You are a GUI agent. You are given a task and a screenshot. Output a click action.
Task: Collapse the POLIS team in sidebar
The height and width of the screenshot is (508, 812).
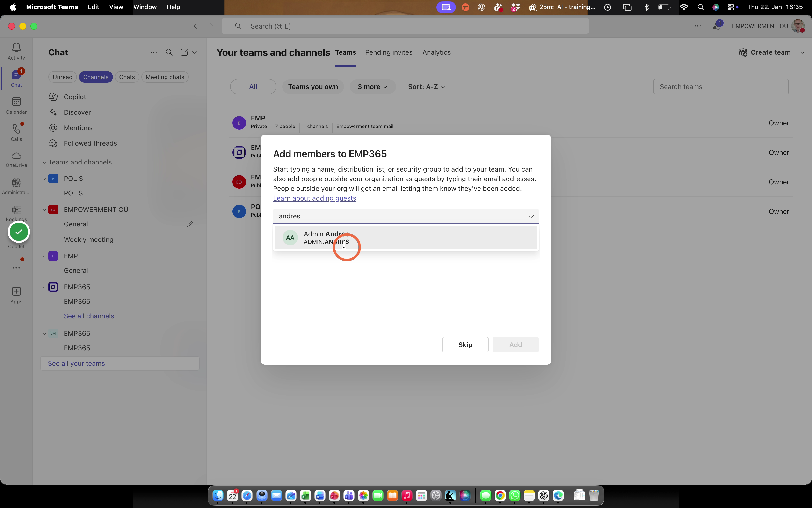click(44, 179)
